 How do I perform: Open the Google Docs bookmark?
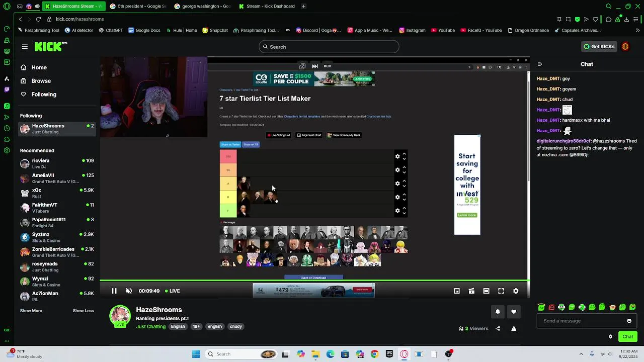coord(144,30)
